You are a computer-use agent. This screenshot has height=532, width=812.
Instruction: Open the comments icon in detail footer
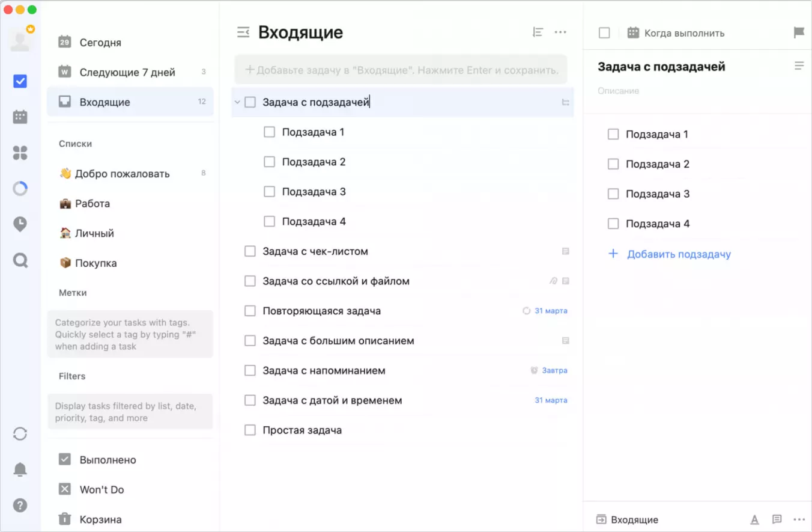[777, 519]
